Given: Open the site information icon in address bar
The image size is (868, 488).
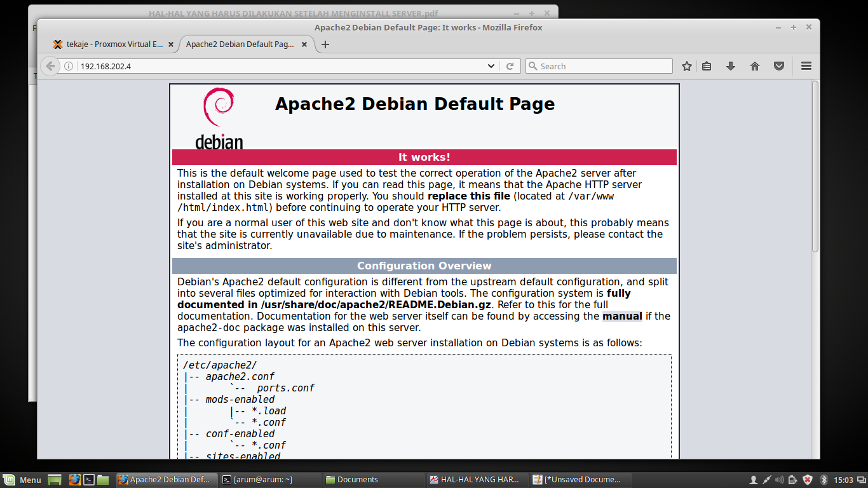Looking at the screenshot, I should [69, 66].
